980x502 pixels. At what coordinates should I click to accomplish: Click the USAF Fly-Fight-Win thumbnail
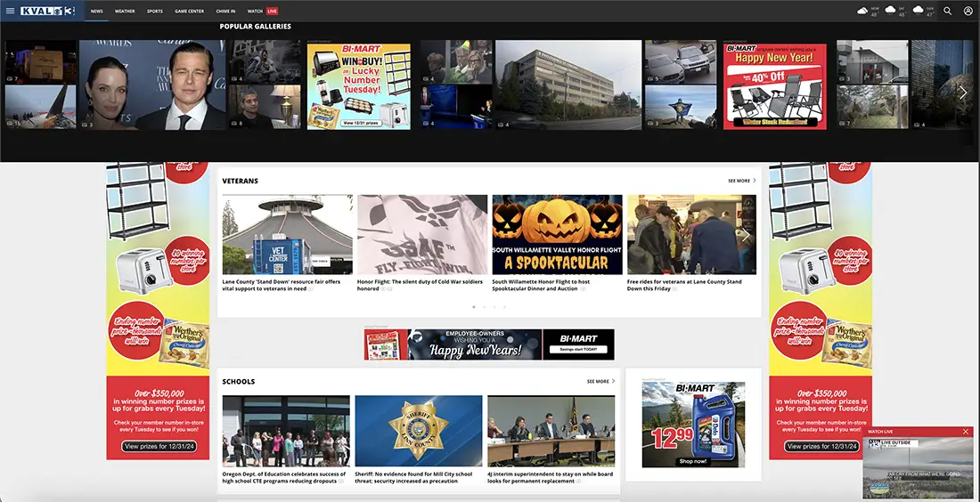[x=422, y=235]
